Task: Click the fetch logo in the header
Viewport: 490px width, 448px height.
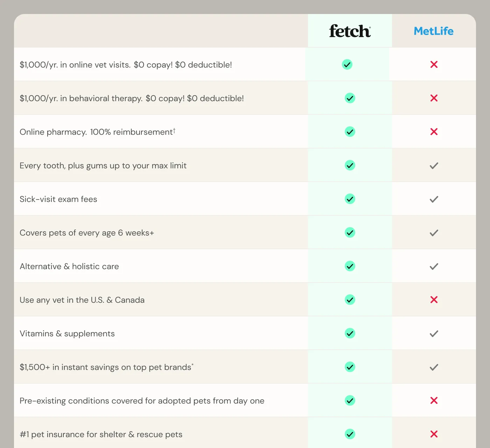Action: 350,31
